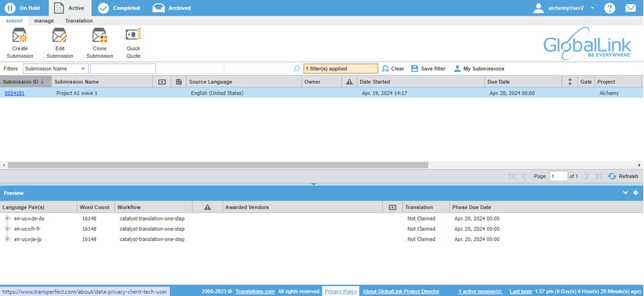Expand the en-us to ja-jp language pair

pos(7,239)
